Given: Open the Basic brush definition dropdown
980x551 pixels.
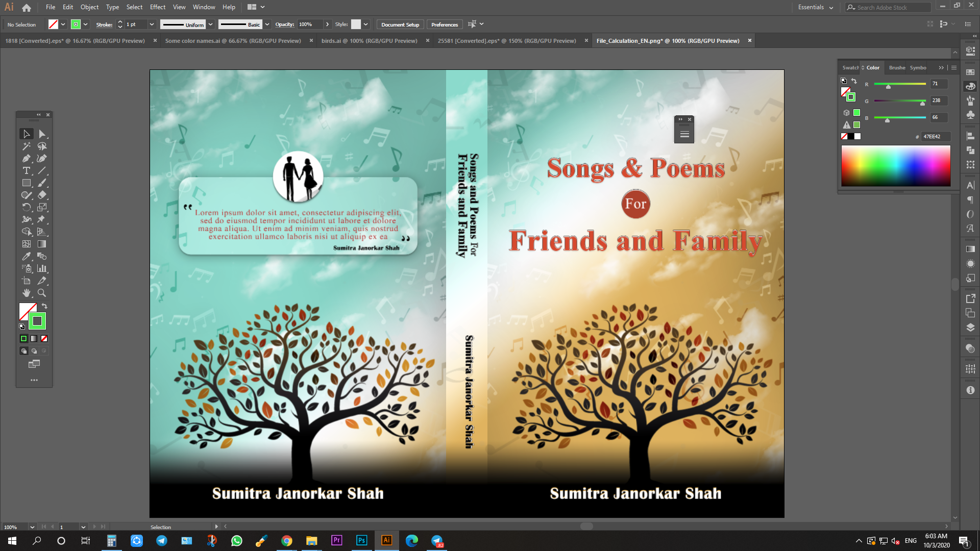Looking at the screenshot, I should pyautogui.click(x=267, y=24).
